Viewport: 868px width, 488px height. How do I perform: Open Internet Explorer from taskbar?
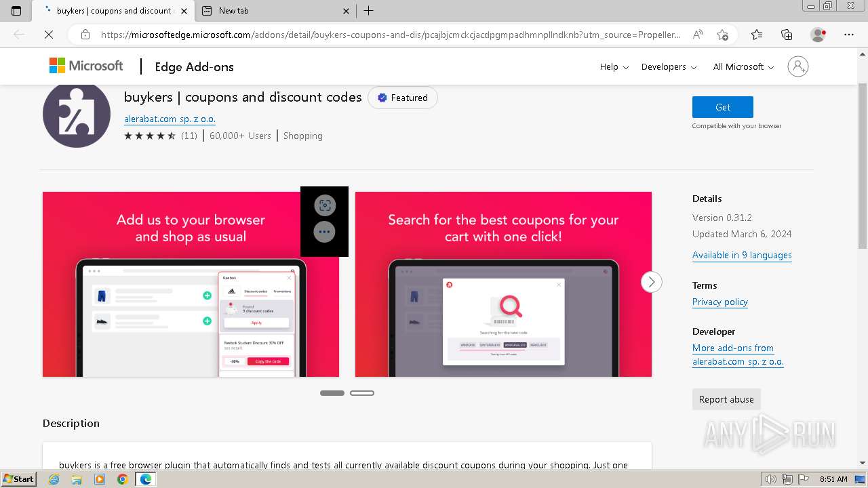pyautogui.click(x=54, y=479)
